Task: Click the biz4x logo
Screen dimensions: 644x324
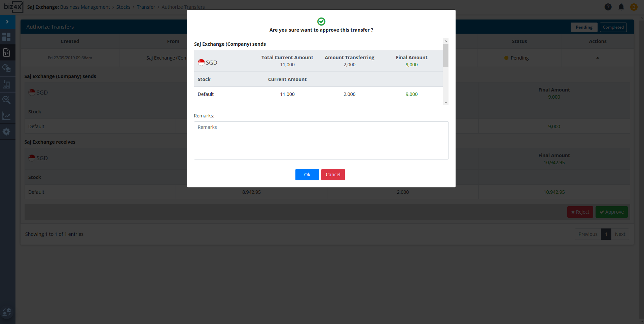Action: coord(13,7)
